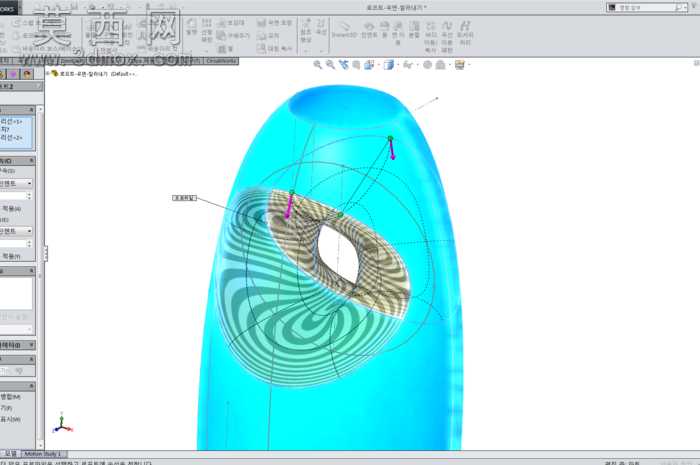700x465 pixels.
Task: Open the first combo box in property panel
Action: 16,183
